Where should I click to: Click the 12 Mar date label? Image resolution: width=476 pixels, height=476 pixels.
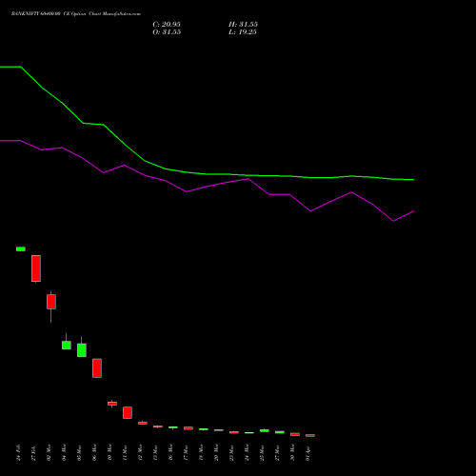tap(140, 452)
